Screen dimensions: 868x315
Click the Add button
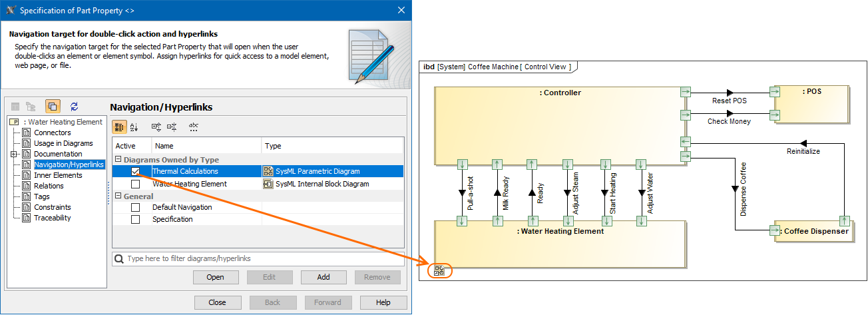coord(324,277)
